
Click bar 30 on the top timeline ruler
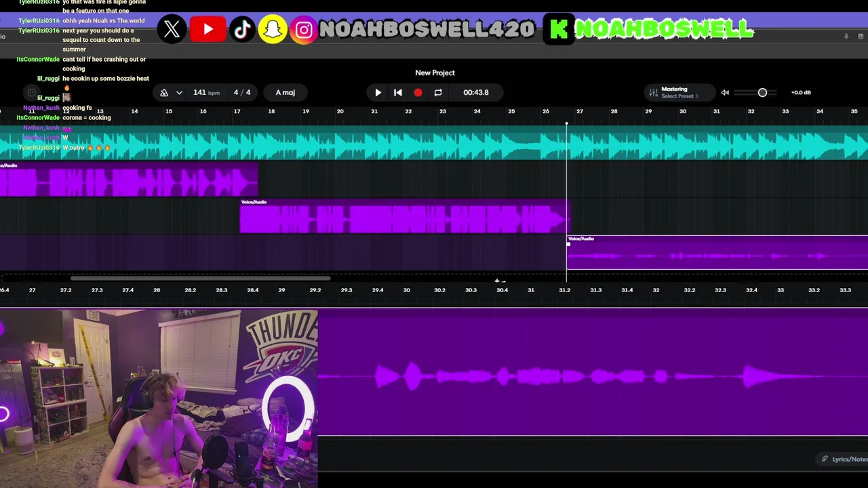point(683,111)
